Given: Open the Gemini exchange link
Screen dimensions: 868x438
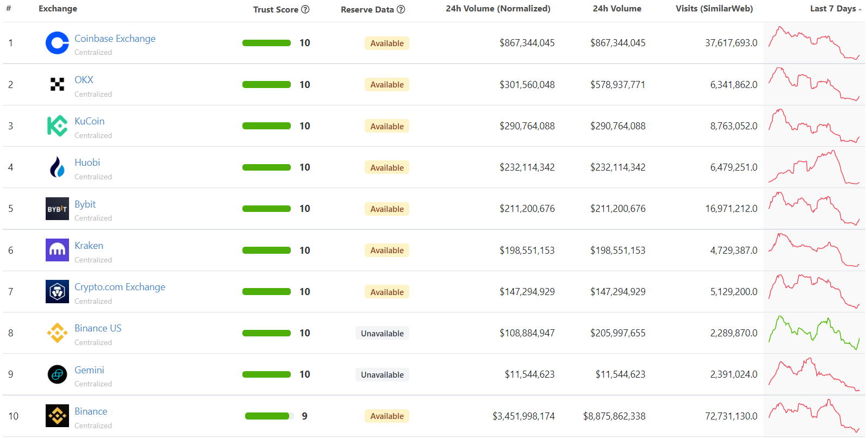Looking at the screenshot, I should [x=89, y=370].
